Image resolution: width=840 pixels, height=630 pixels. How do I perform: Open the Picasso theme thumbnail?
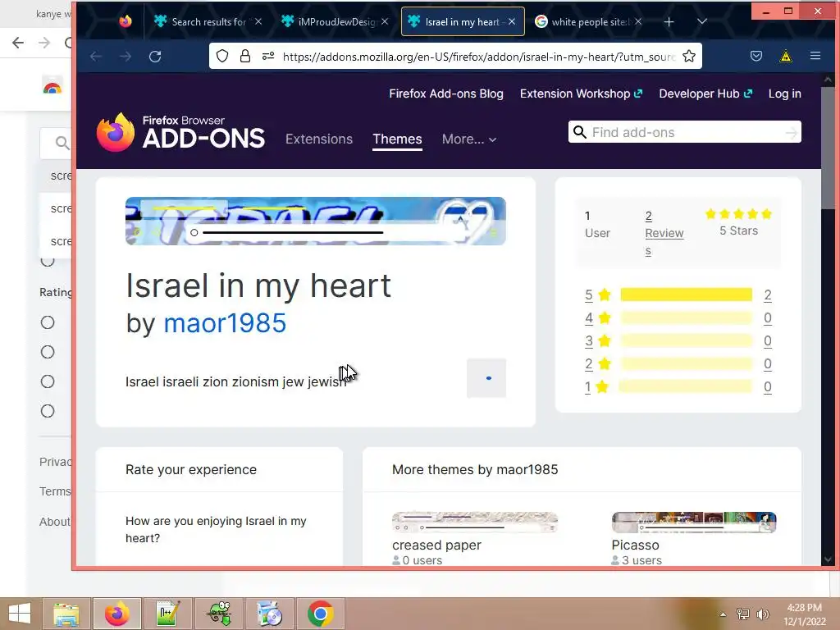(x=694, y=523)
